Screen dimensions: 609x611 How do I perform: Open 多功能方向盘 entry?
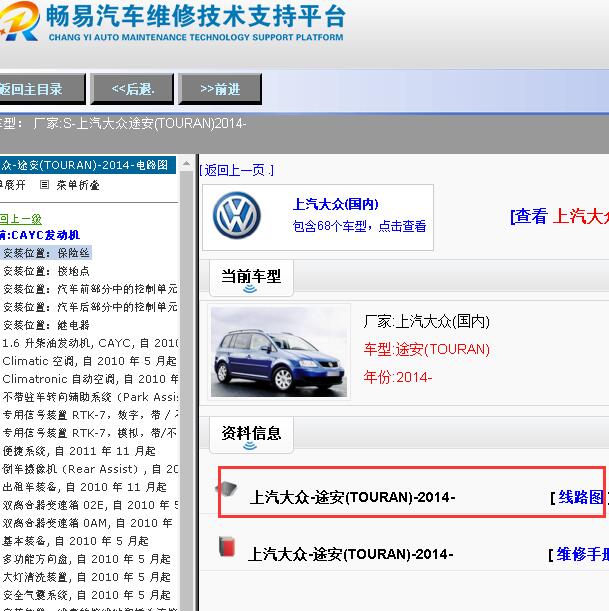86,559
